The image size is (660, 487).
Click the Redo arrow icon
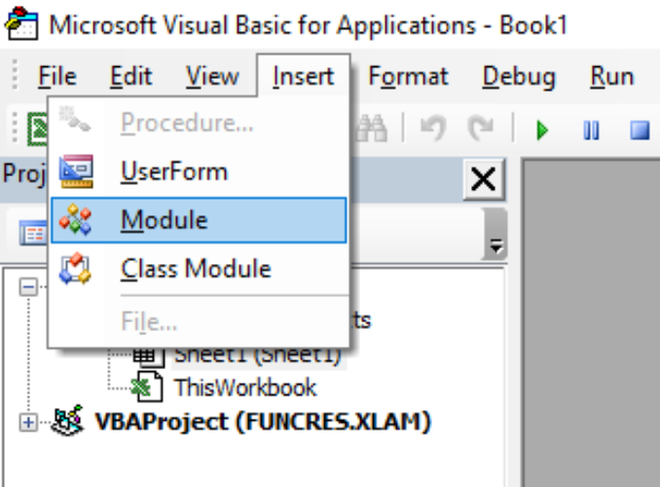click(x=481, y=130)
